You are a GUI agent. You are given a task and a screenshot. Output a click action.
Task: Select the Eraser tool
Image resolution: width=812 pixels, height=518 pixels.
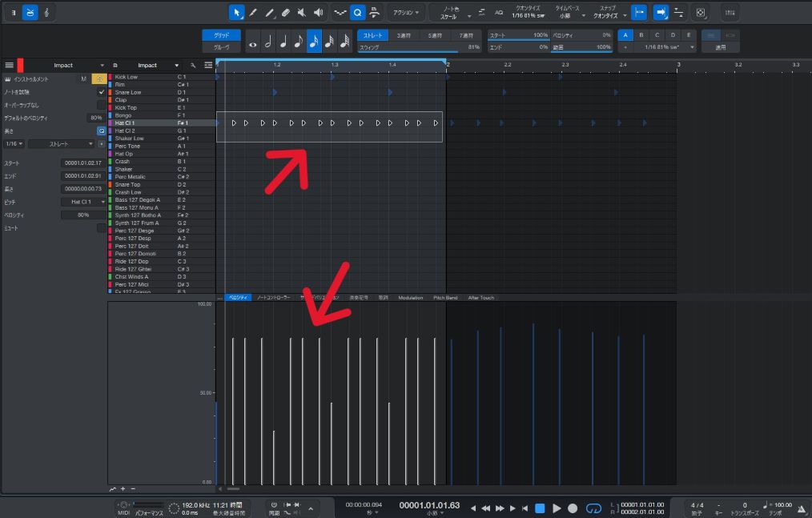point(286,13)
